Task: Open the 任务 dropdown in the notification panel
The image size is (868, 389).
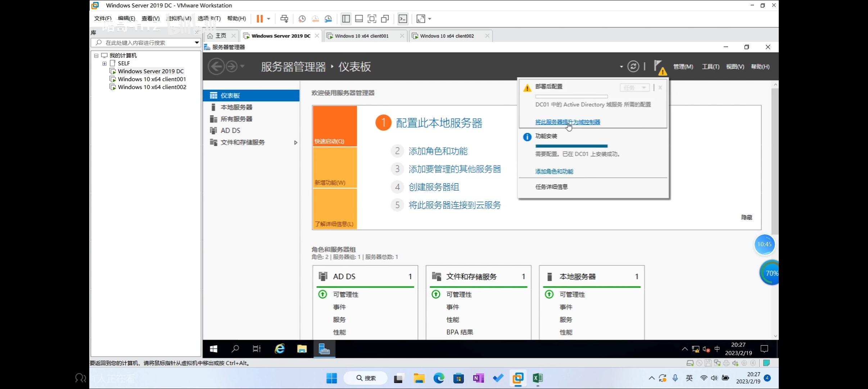Action: [634, 88]
